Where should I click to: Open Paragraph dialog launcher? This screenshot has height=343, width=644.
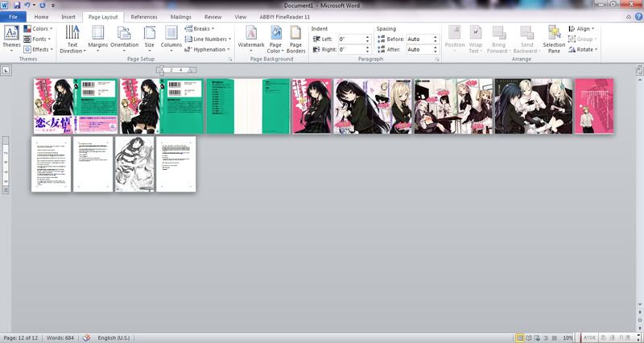437,59
